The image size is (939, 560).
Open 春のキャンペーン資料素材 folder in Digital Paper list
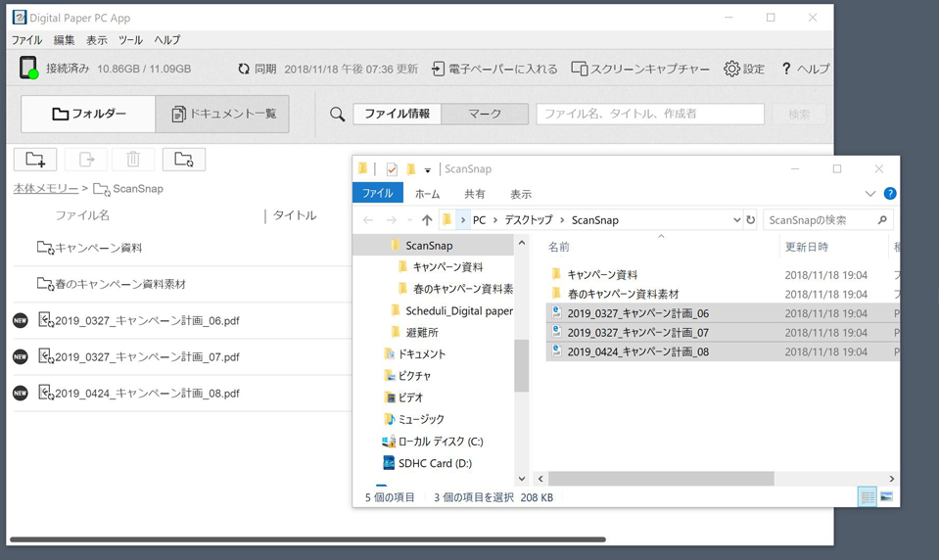pos(181,284)
